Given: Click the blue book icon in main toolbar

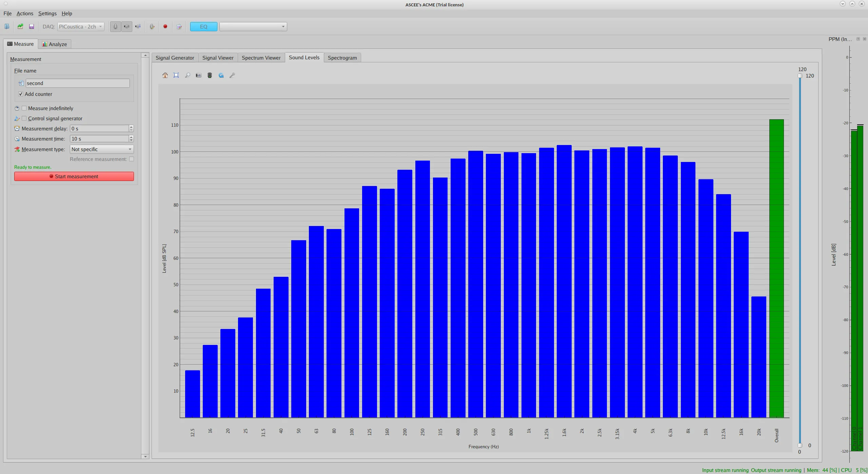Looking at the screenshot, I should [x=7, y=26].
